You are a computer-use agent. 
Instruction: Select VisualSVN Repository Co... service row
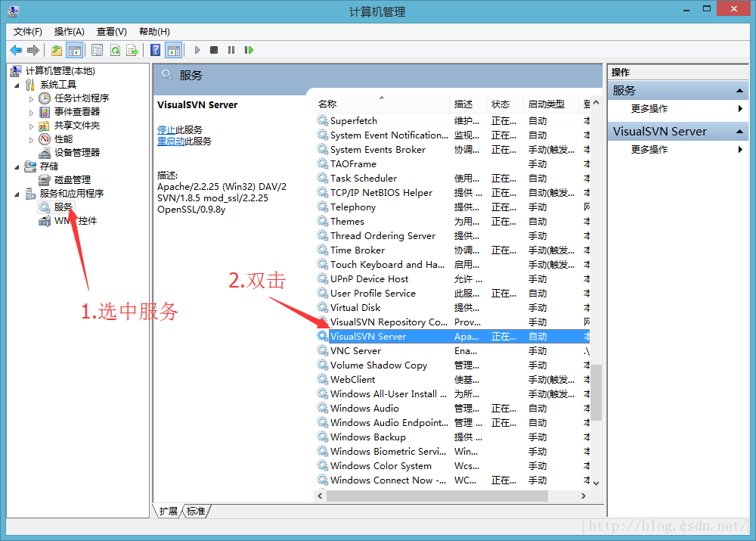(x=453, y=322)
